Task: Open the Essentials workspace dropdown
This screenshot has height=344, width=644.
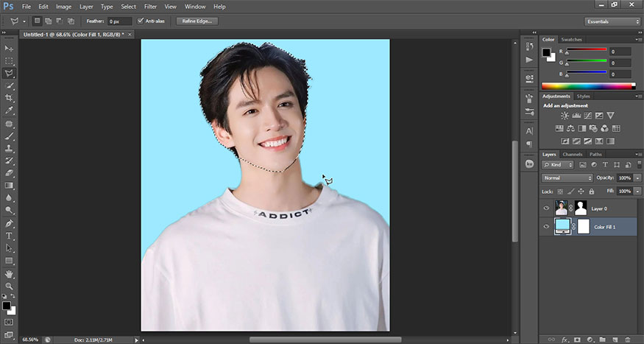Action: (x=612, y=21)
